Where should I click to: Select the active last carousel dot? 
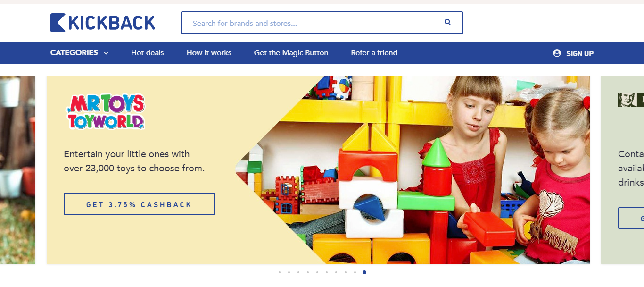pyautogui.click(x=364, y=272)
